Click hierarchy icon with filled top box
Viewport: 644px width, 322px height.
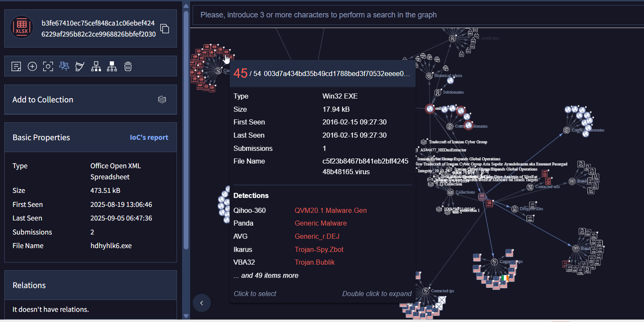tap(112, 66)
